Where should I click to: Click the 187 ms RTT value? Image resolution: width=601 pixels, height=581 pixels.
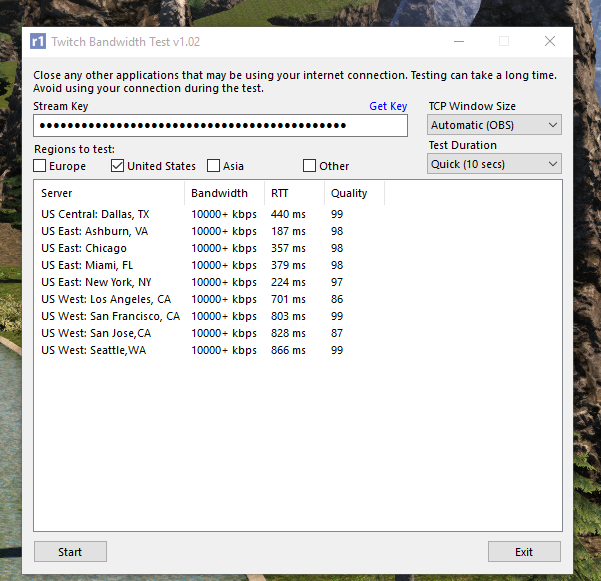point(288,231)
